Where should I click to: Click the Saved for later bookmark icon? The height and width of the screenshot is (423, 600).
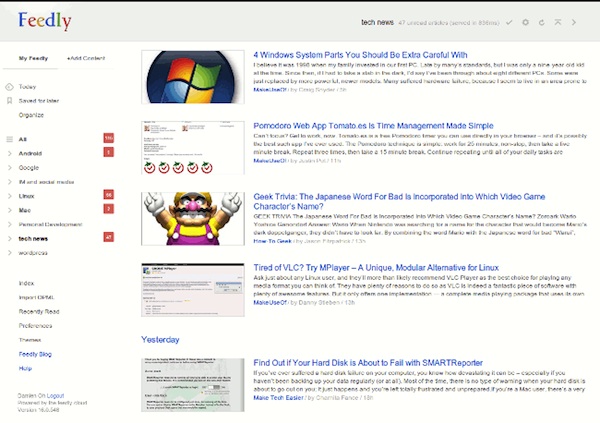click(10, 101)
